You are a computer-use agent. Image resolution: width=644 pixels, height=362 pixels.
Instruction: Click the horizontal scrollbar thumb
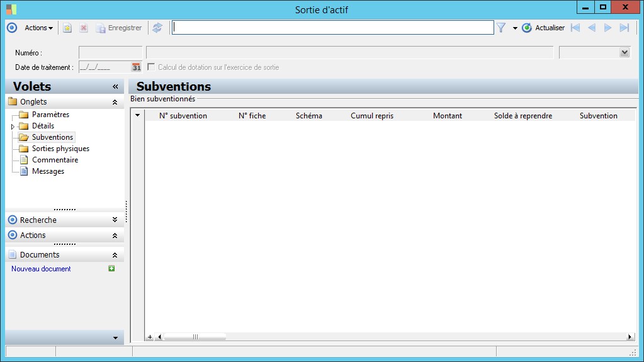pyautogui.click(x=195, y=337)
